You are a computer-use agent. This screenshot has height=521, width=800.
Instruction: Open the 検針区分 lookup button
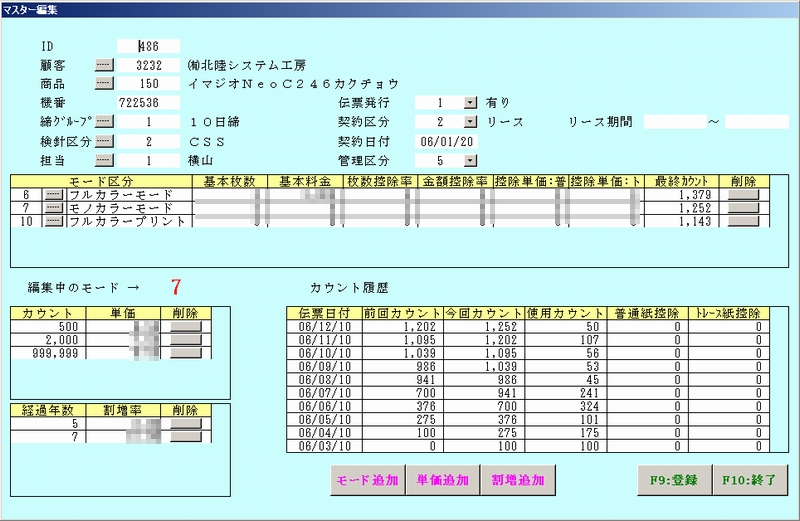tap(105, 141)
